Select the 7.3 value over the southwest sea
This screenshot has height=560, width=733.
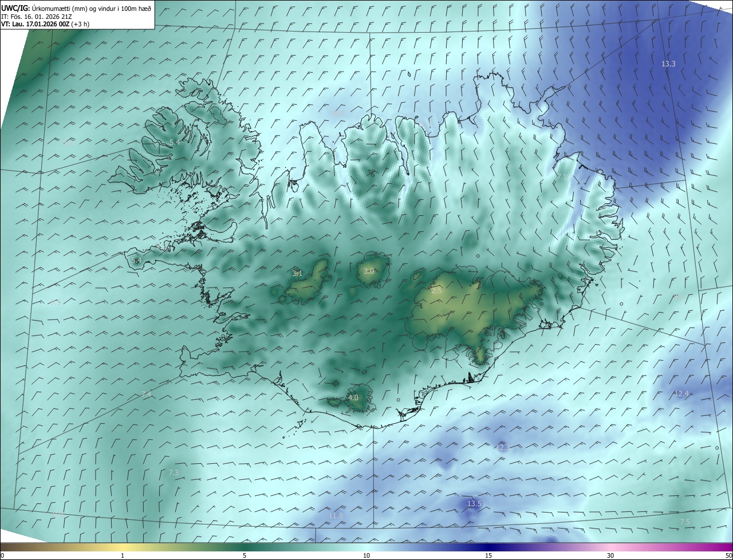174,472
